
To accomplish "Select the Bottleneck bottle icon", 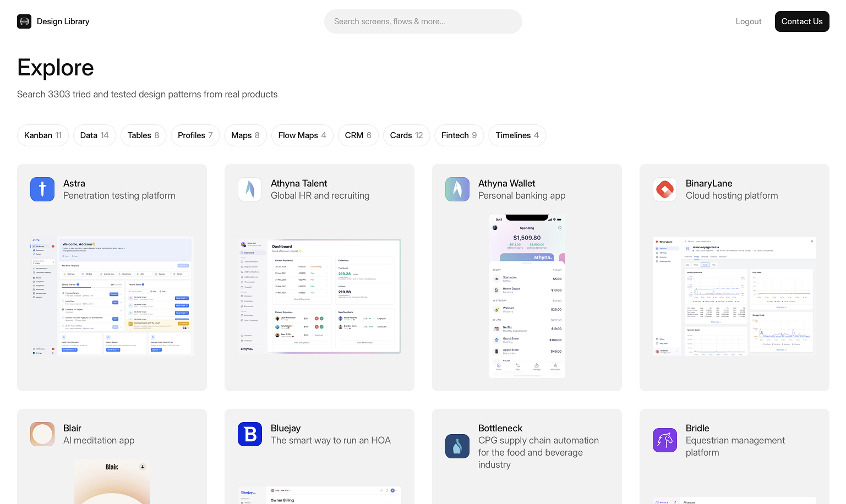I will [457, 446].
